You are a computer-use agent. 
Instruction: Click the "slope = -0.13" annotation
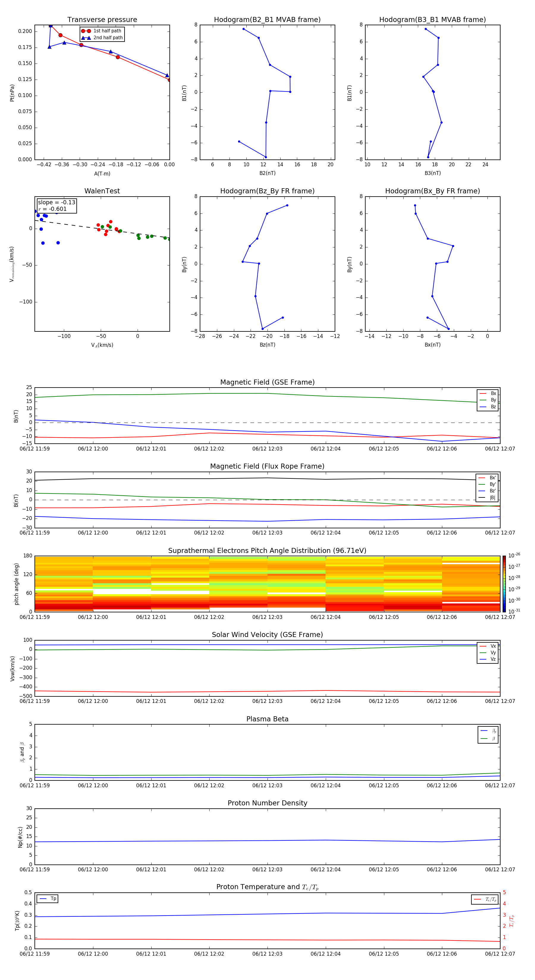coord(57,203)
